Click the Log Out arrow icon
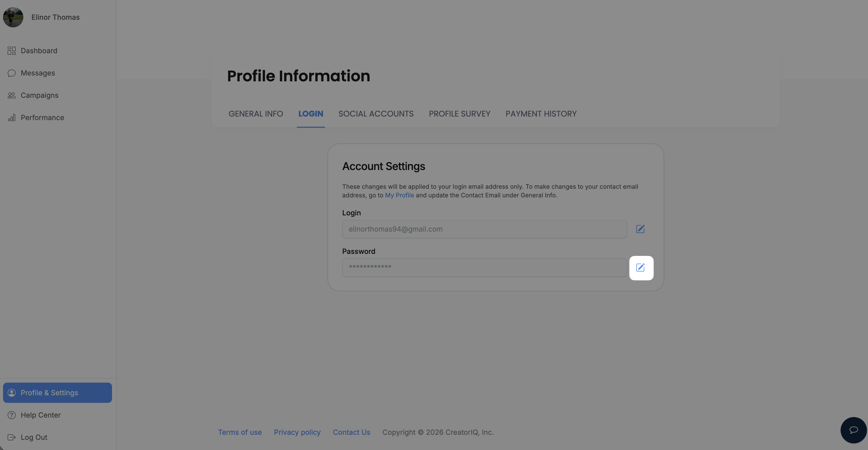The height and width of the screenshot is (450, 868). click(x=12, y=437)
